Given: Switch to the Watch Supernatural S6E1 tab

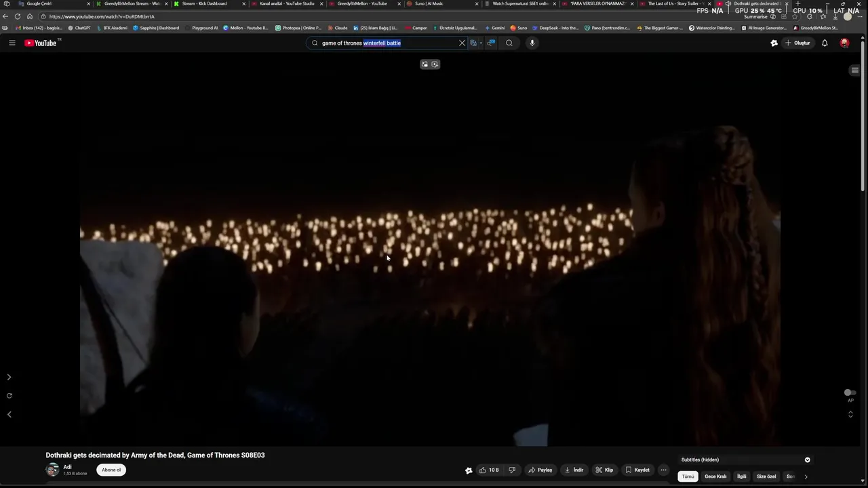Looking at the screenshot, I should (x=521, y=3).
